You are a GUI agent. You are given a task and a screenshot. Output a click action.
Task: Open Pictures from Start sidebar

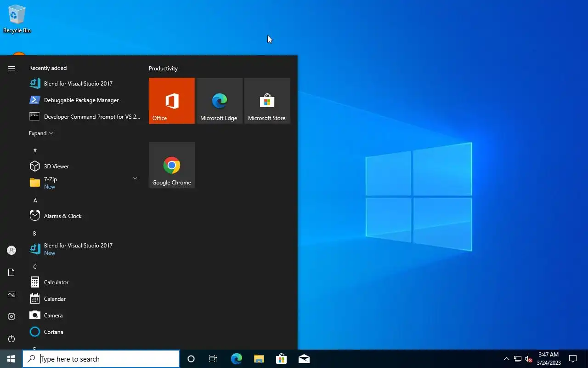(x=11, y=294)
